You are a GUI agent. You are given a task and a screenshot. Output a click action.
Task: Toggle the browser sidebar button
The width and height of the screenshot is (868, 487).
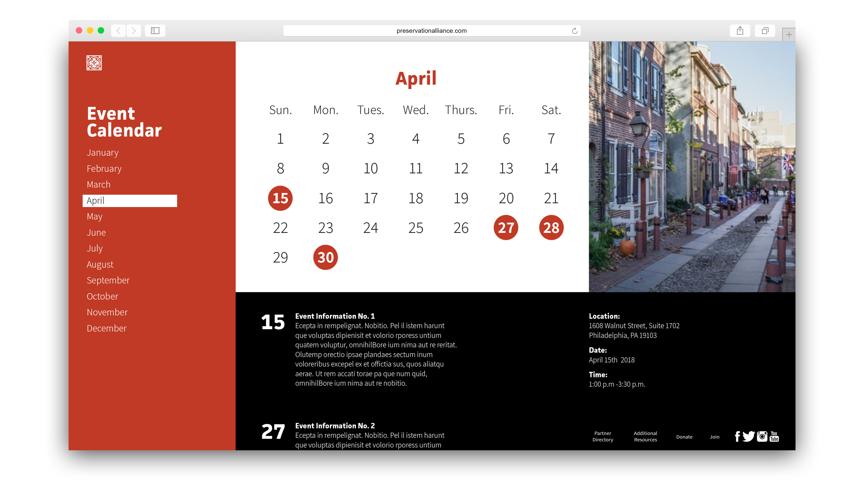[155, 31]
